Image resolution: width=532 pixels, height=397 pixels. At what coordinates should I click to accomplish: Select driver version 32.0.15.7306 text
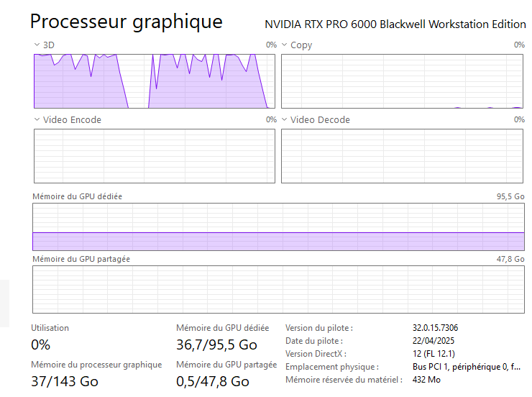436,328
